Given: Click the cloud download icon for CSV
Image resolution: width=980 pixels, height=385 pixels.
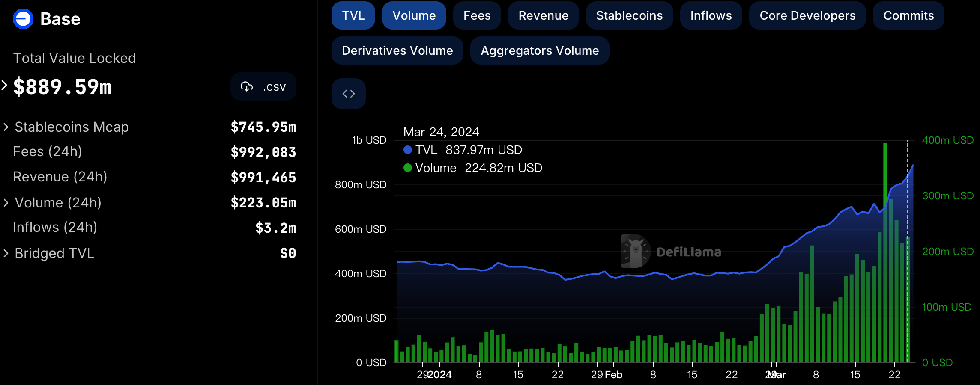Looking at the screenshot, I should pyautogui.click(x=247, y=87).
